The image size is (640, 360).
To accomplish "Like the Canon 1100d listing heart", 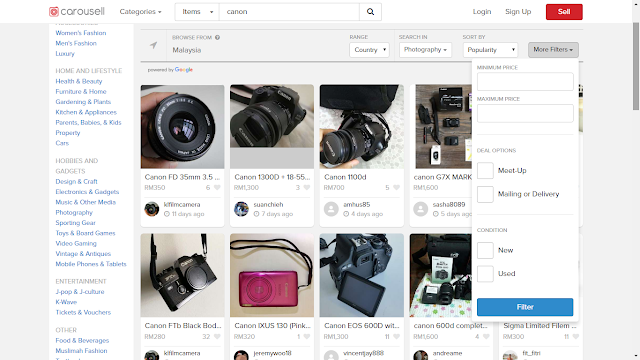I will click(x=396, y=188).
